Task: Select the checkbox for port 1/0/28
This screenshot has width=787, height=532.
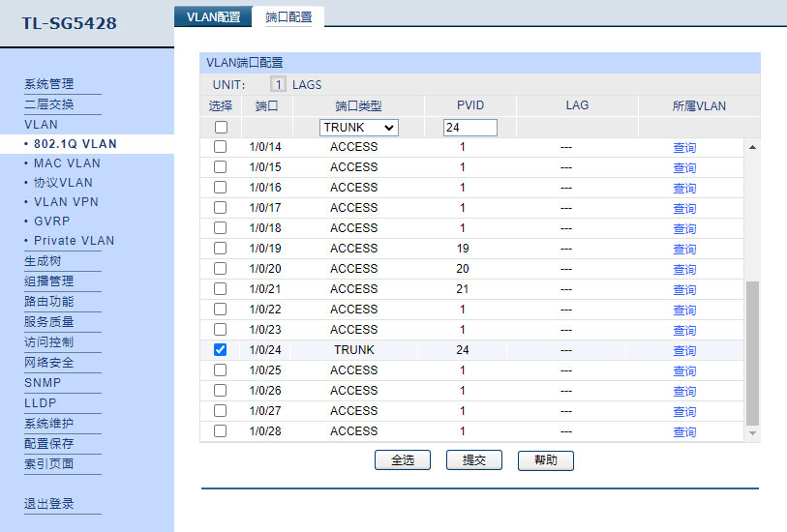Action: coord(221,431)
